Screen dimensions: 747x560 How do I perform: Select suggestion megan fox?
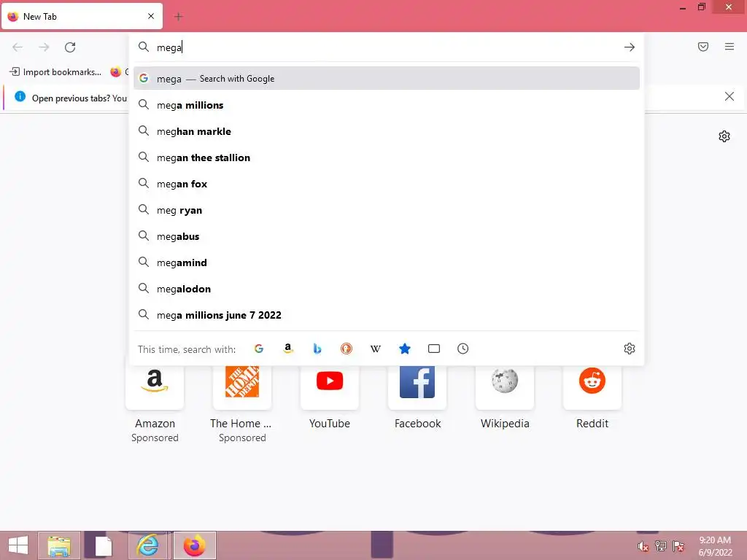[x=387, y=183]
